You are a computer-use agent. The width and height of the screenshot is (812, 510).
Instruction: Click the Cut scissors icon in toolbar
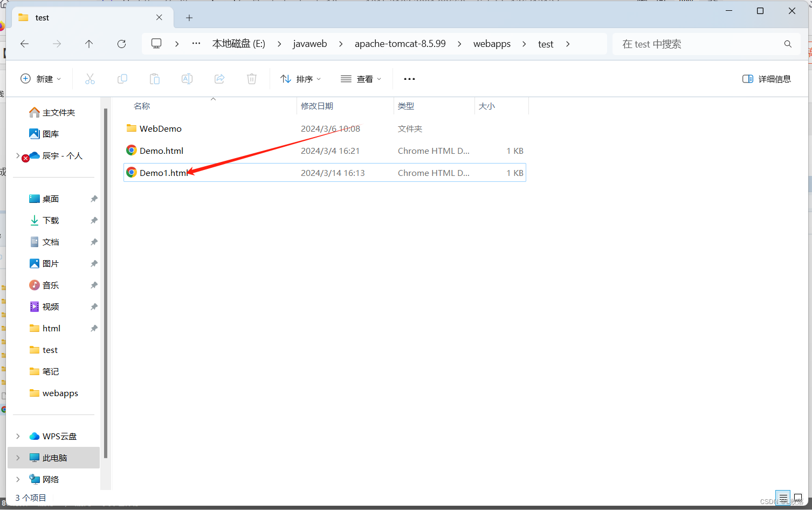[90, 79]
